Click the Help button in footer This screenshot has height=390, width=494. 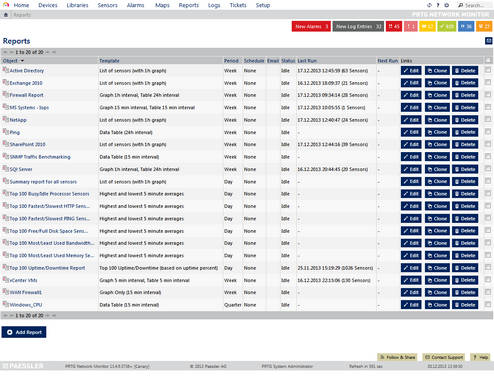coord(480,357)
